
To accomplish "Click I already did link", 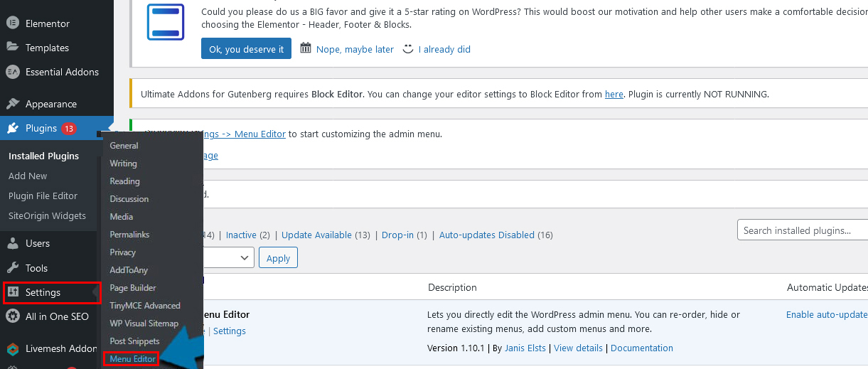I will [x=444, y=49].
